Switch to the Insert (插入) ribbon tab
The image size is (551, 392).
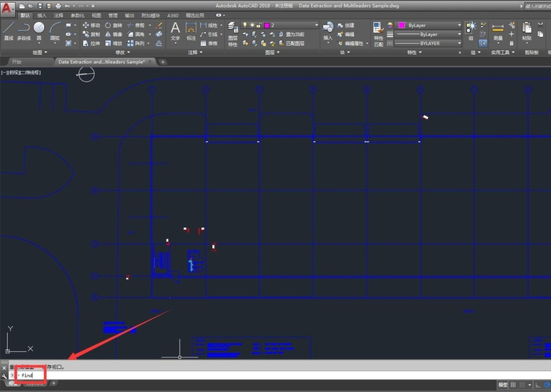41,15
